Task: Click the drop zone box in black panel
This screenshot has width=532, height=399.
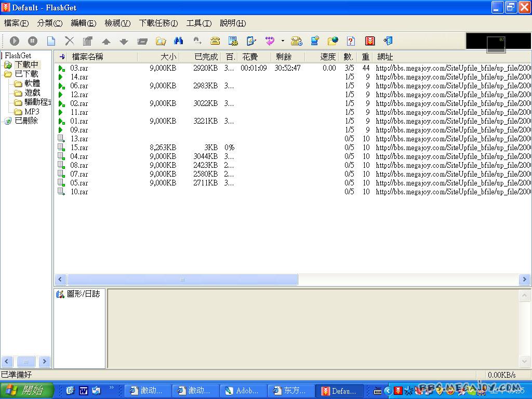Action: click(x=496, y=45)
